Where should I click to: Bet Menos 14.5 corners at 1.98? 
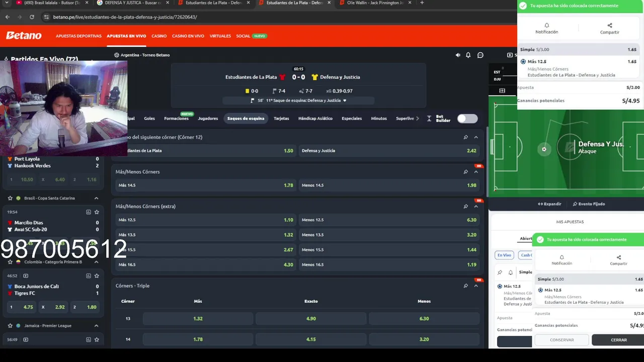tap(389, 186)
